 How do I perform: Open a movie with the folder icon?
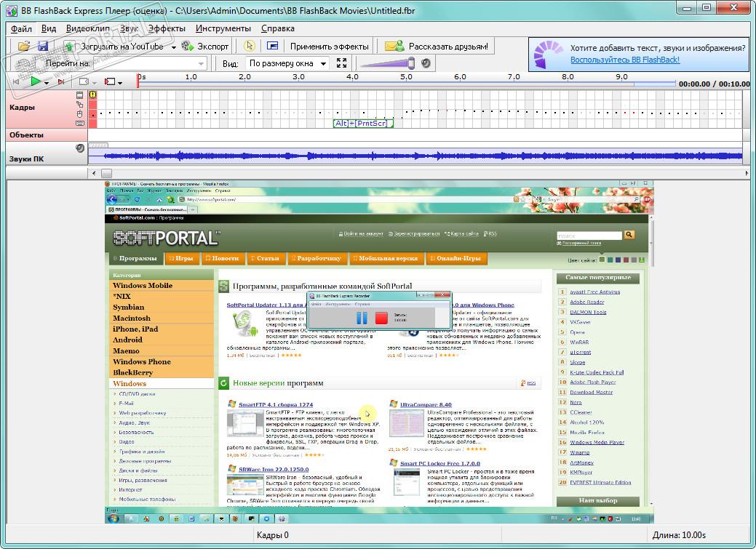pos(23,47)
